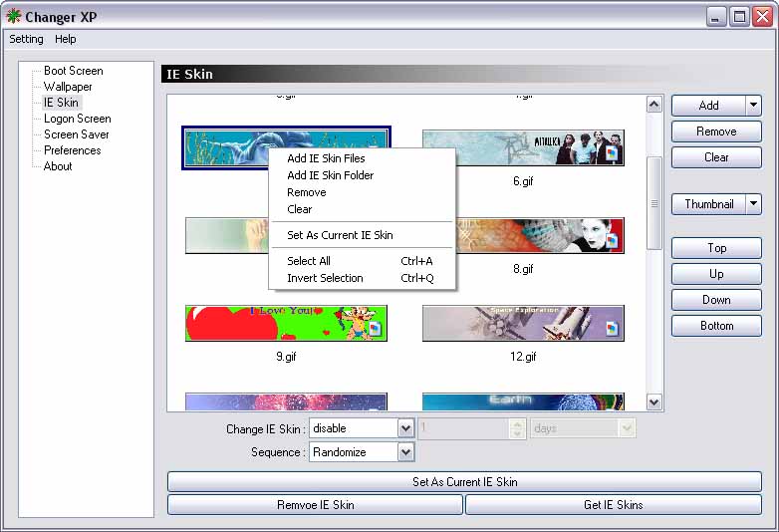The width and height of the screenshot is (779, 532).
Task: Select the 6.gif Metallica skin thumbnail
Action: pyautogui.click(x=523, y=147)
